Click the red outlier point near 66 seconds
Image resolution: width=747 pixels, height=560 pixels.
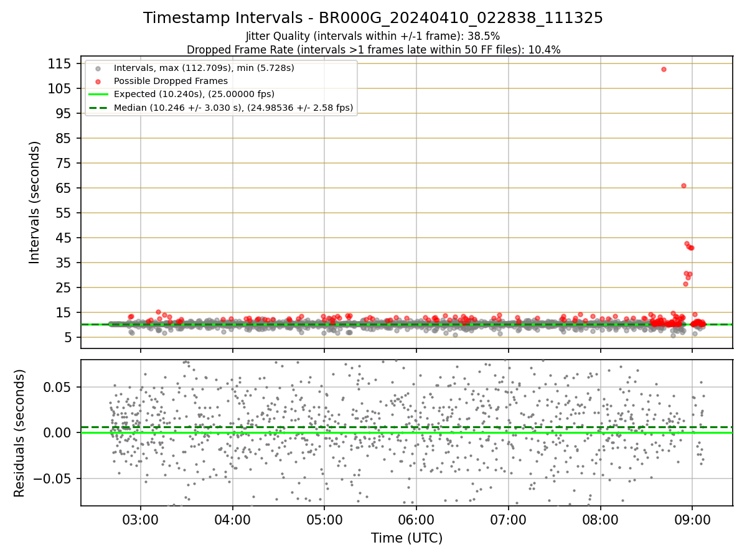coord(684,185)
